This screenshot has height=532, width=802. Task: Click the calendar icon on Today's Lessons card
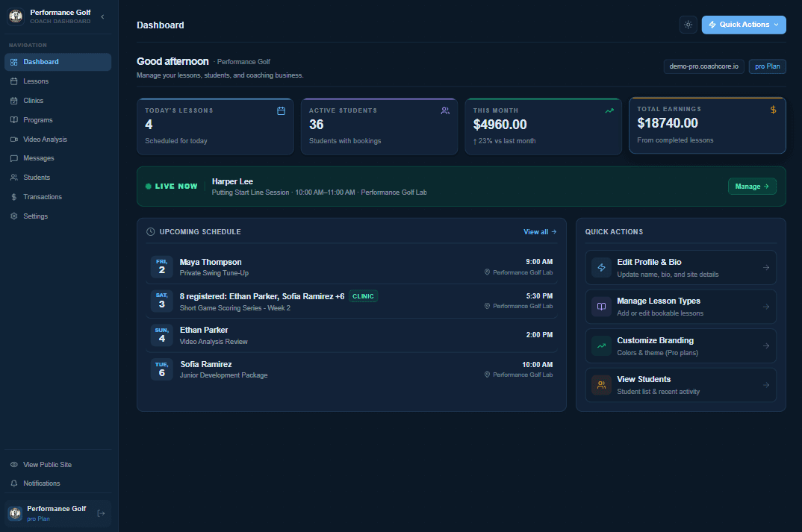[281, 111]
